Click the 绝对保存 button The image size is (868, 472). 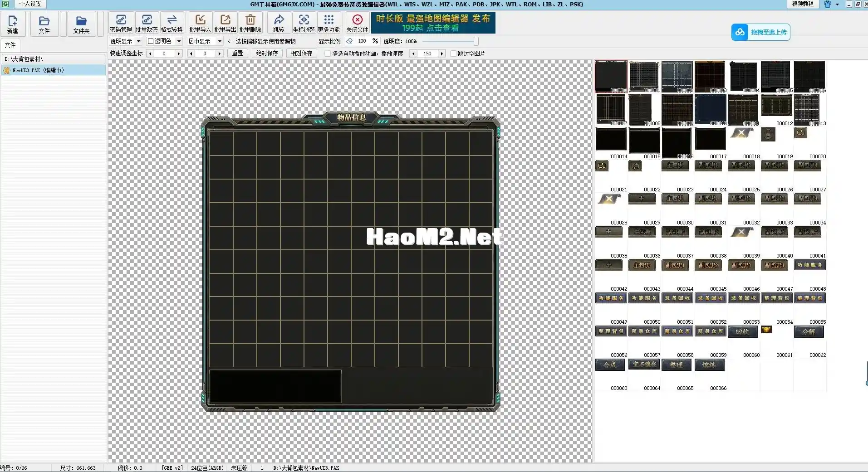click(x=267, y=54)
